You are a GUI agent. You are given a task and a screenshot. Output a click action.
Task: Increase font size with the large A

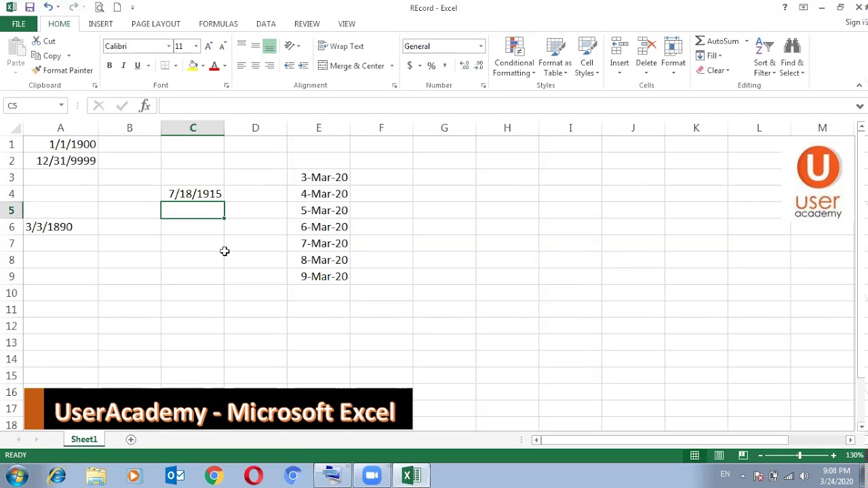point(209,46)
